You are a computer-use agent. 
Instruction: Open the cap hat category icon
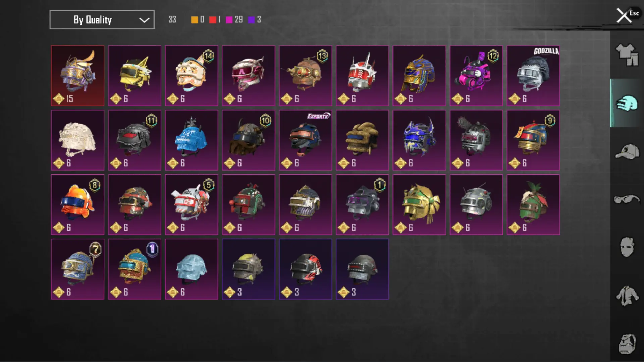627,152
